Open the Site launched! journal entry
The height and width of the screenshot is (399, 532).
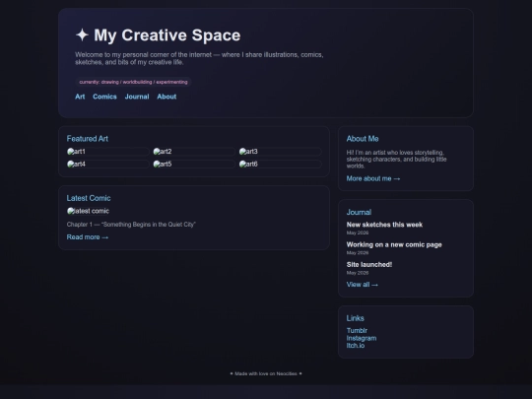point(369,265)
